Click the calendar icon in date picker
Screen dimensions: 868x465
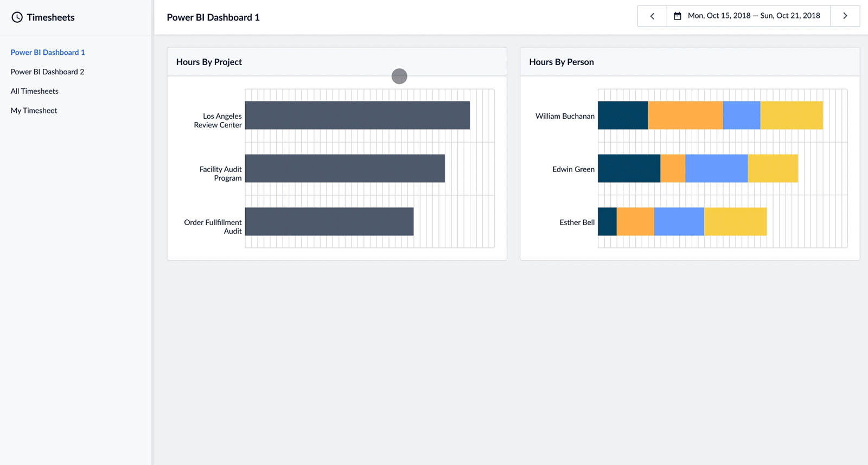coord(678,16)
